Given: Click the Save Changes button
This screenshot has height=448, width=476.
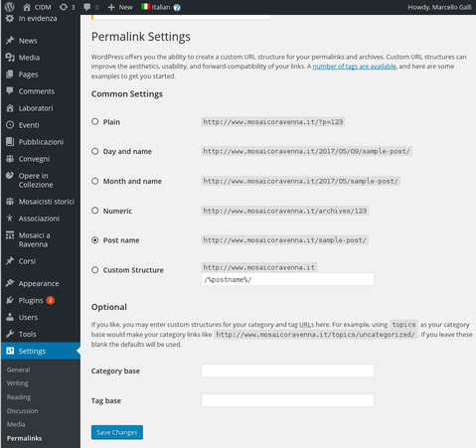Looking at the screenshot, I should 117,432.
